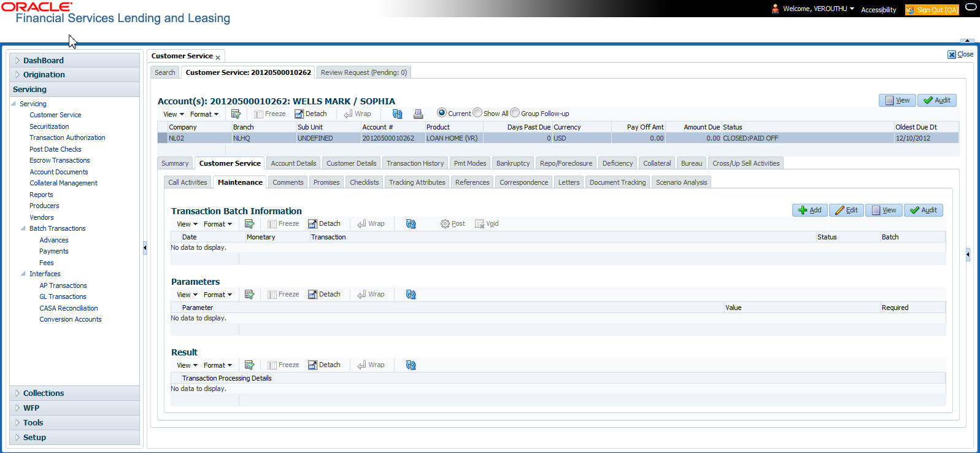Image resolution: width=980 pixels, height=453 pixels.
Task: Click Detach in Transaction Batch Information toolbar
Action: (x=324, y=224)
